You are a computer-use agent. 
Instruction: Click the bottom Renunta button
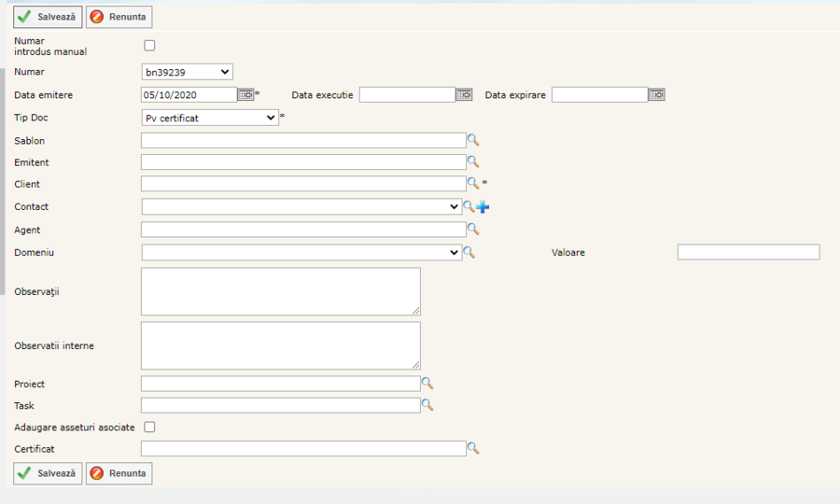coord(119,473)
